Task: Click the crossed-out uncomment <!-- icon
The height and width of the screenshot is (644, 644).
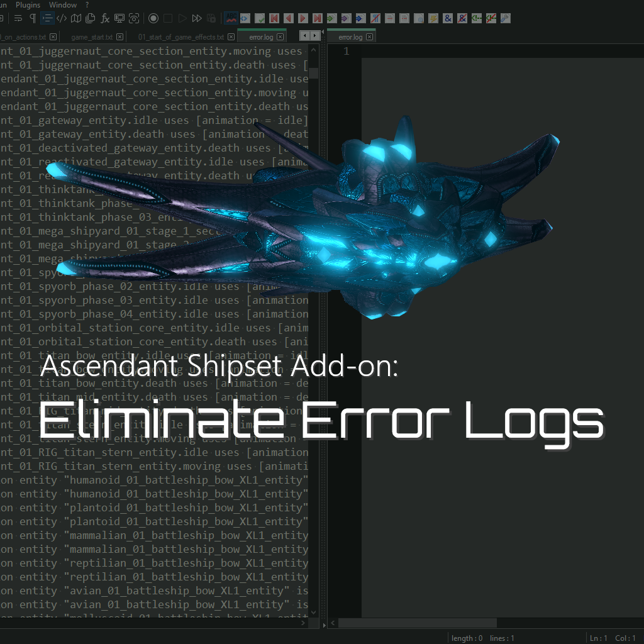Action: (491, 18)
